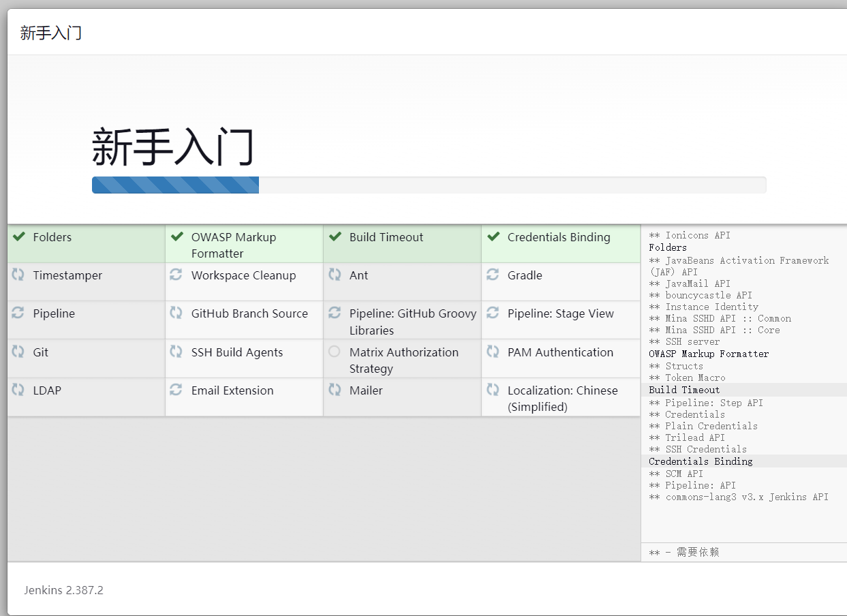Screen dimensions: 847x616
Task: Select the Workspace Cleanup plugin label
Action: point(243,275)
